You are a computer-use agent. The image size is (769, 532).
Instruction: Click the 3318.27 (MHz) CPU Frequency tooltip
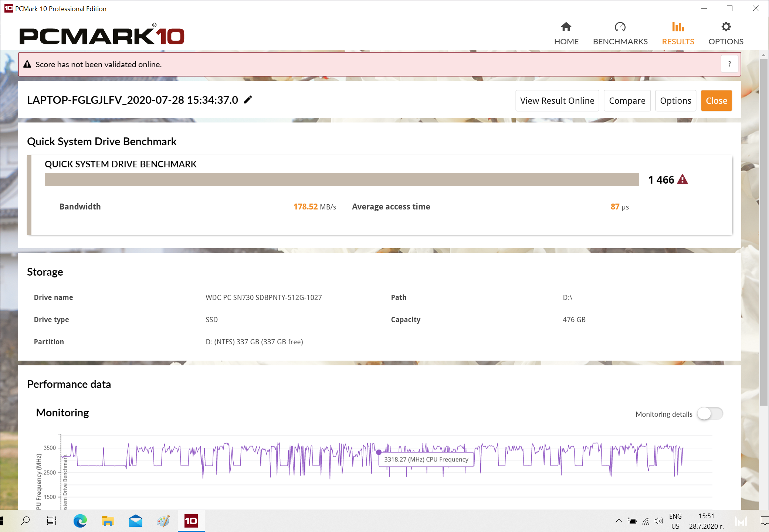tap(426, 459)
